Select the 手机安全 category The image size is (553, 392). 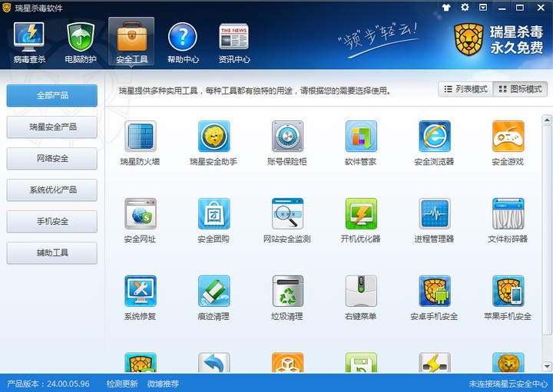click(x=52, y=222)
